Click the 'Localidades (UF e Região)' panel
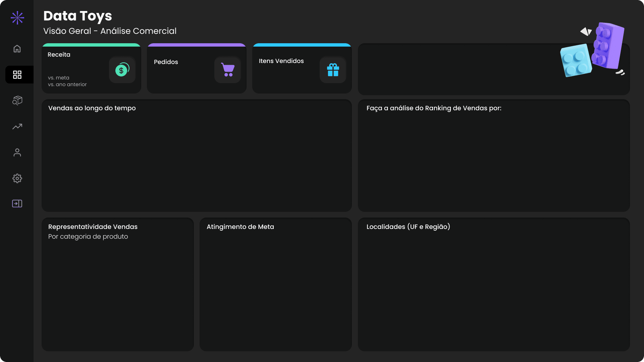 pyautogui.click(x=494, y=285)
